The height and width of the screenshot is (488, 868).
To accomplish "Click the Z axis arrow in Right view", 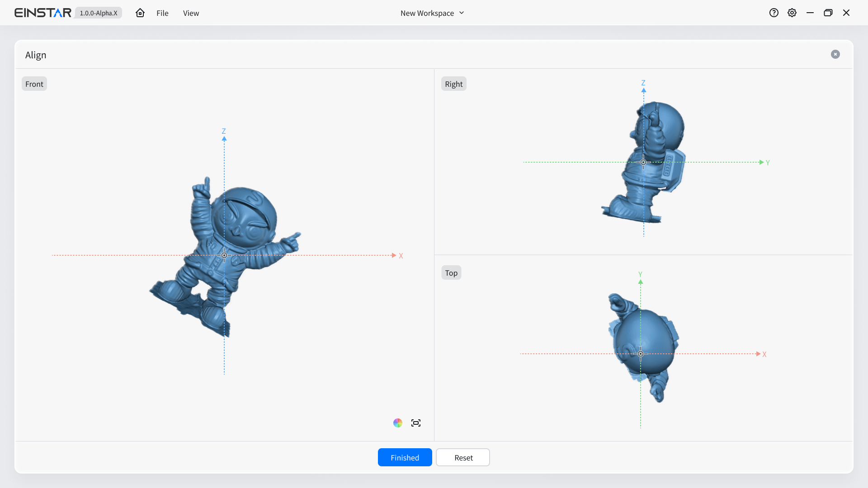I will 644,90.
